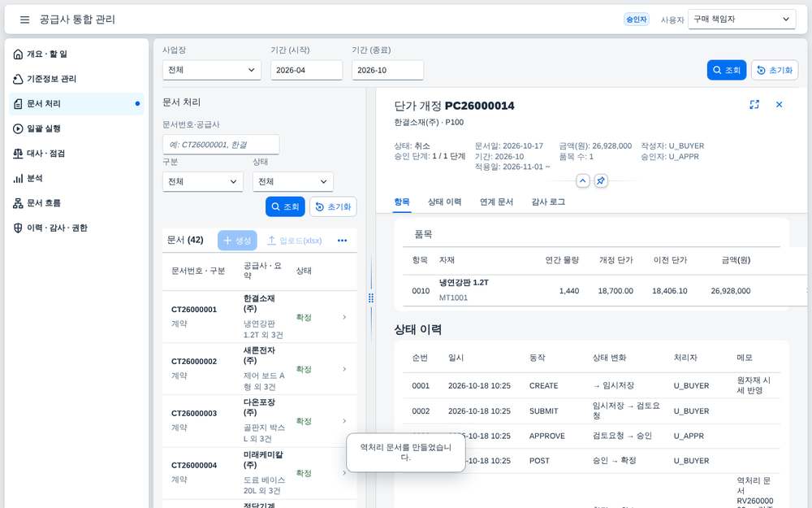This screenshot has width=812, height=508.
Task: Open row arrow for CT26000004
Action: coord(344,473)
